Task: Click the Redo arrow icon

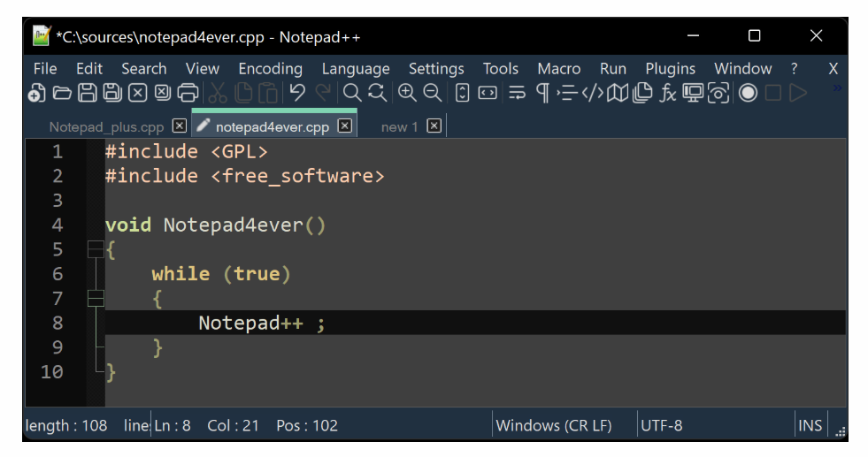Action: pos(323,93)
